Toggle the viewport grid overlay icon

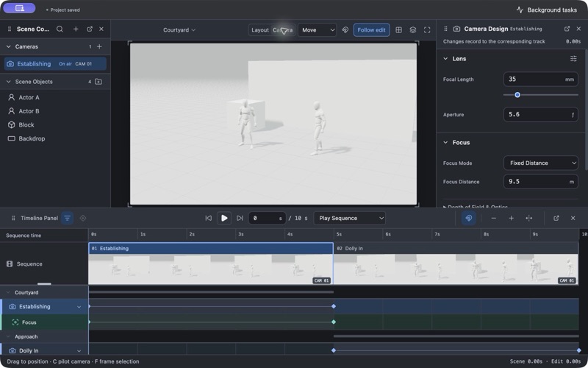pyautogui.click(x=398, y=30)
